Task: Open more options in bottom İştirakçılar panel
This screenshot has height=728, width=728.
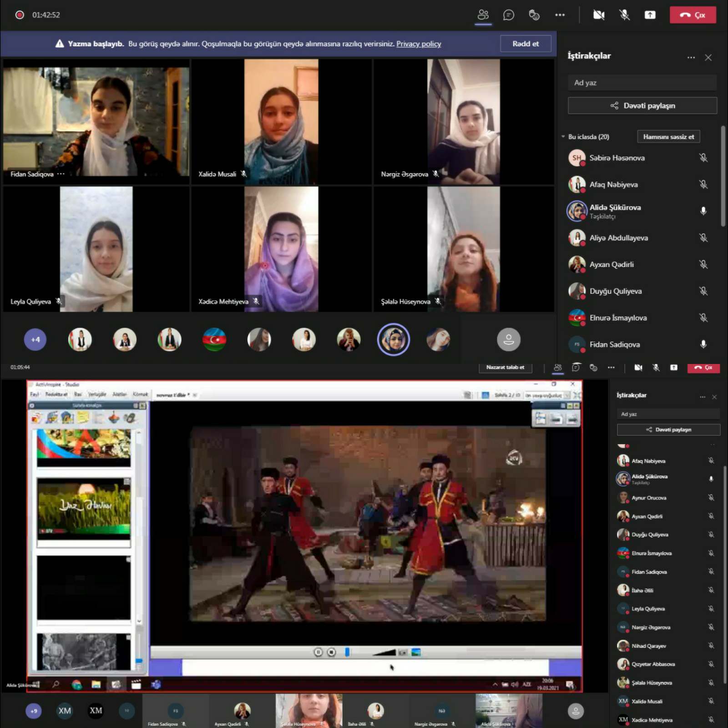Action: [x=702, y=397]
